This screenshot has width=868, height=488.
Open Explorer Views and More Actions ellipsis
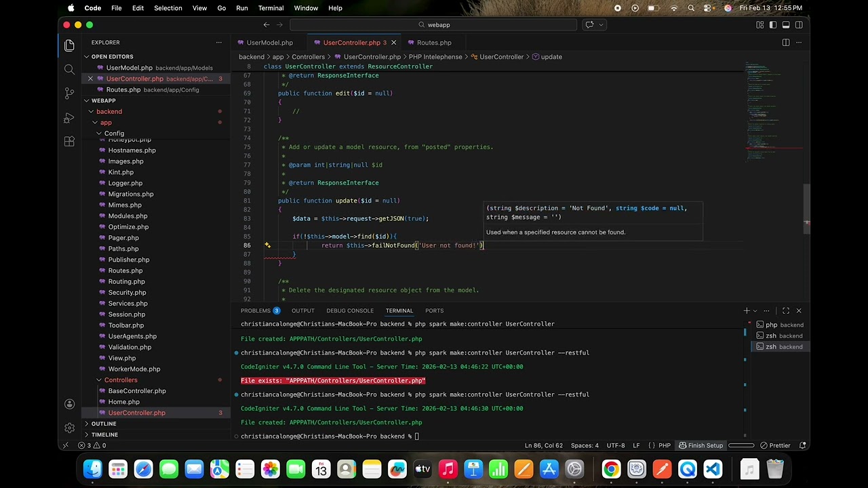click(x=218, y=43)
